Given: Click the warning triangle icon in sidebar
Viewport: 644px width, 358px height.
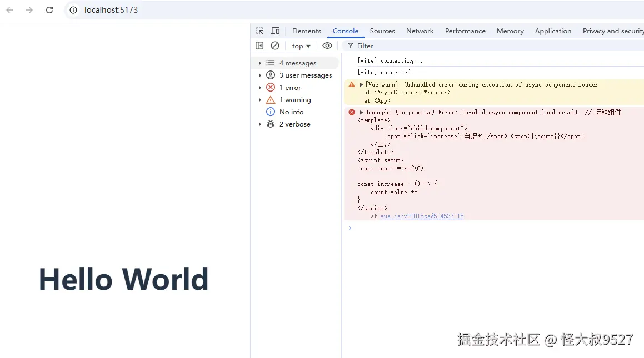Looking at the screenshot, I should coord(270,100).
